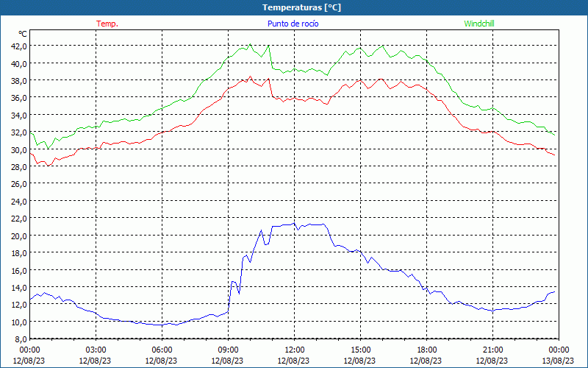Select the green 'Windchill' legend label

pyautogui.click(x=479, y=24)
